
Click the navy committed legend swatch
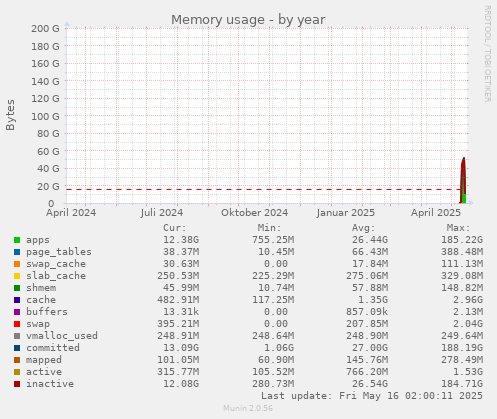tap(17, 348)
